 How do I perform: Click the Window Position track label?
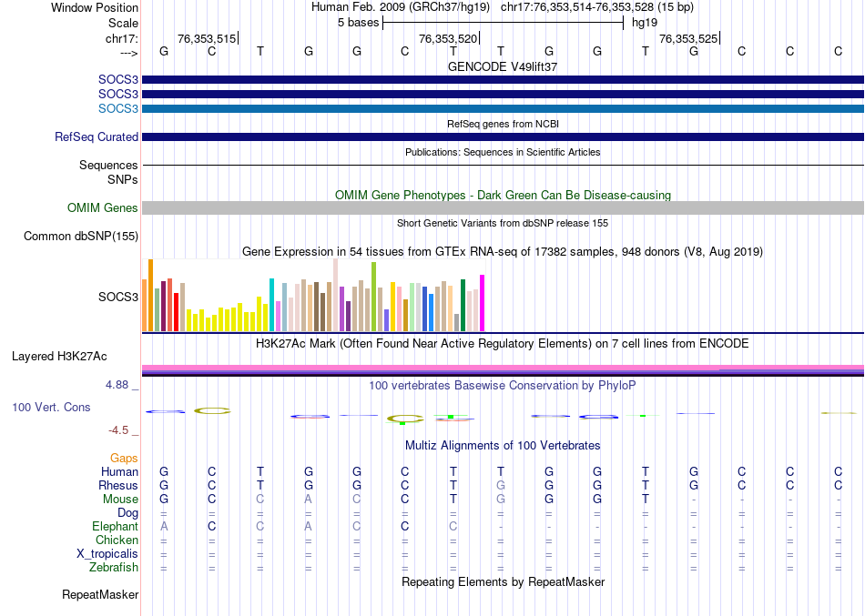click(x=95, y=7)
